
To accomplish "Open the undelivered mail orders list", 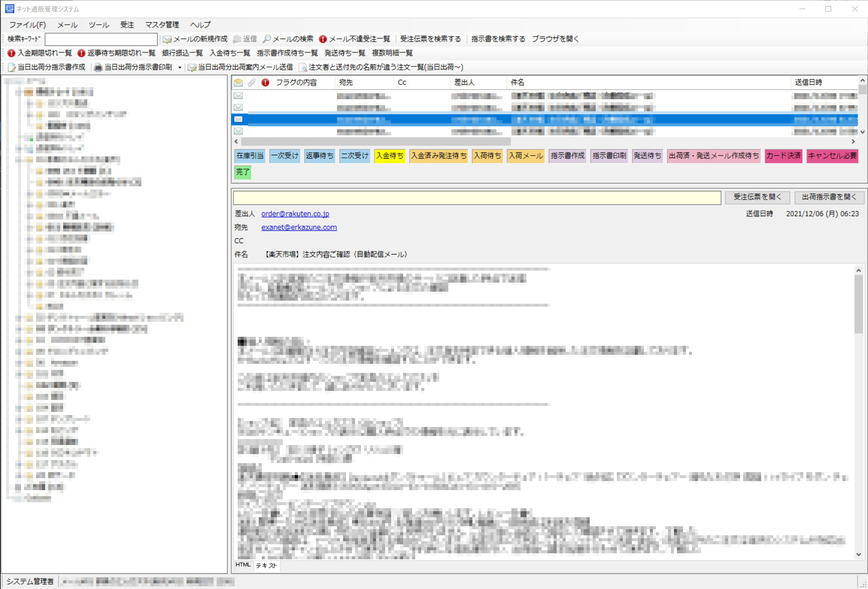I will coord(355,39).
